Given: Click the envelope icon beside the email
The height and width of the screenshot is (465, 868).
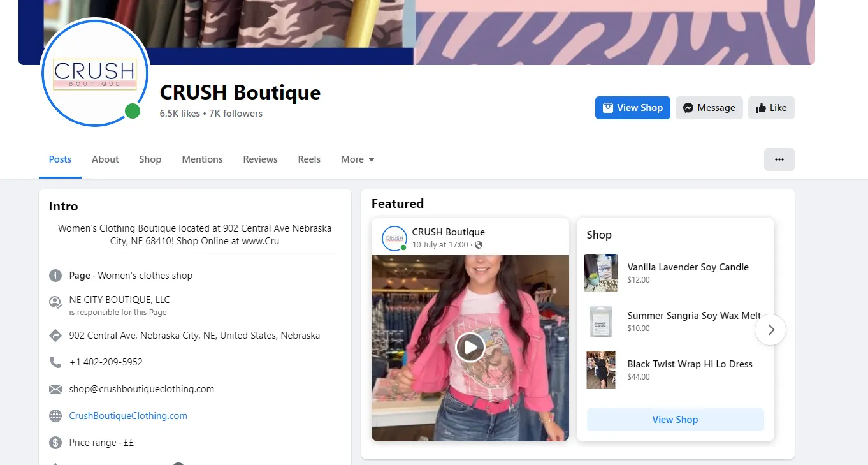Looking at the screenshot, I should [55, 389].
